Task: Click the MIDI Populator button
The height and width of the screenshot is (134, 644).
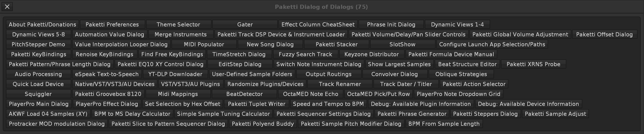Action: point(204,44)
